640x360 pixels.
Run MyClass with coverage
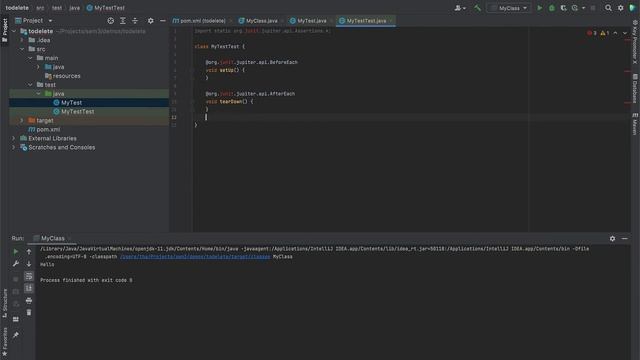(x=564, y=8)
